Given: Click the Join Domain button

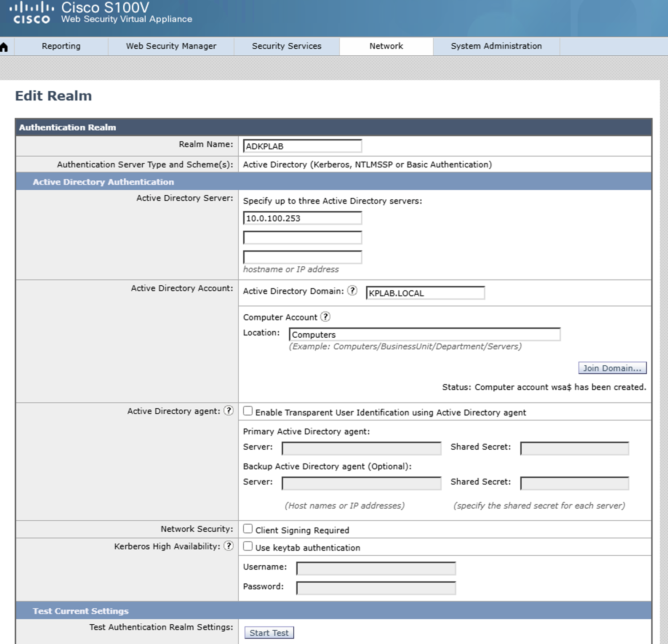Looking at the screenshot, I should [612, 368].
